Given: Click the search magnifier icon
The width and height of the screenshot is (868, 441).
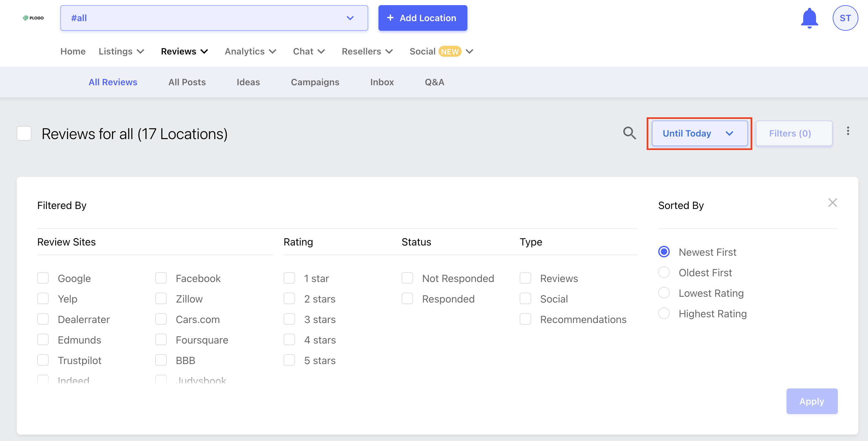Looking at the screenshot, I should [x=629, y=133].
